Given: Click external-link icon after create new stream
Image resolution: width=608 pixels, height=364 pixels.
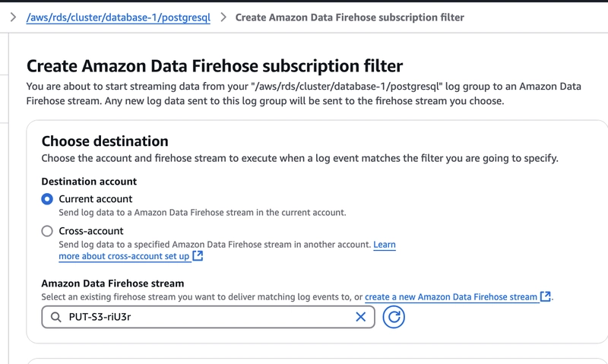Looking at the screenshot, I should tap(546, 296).
